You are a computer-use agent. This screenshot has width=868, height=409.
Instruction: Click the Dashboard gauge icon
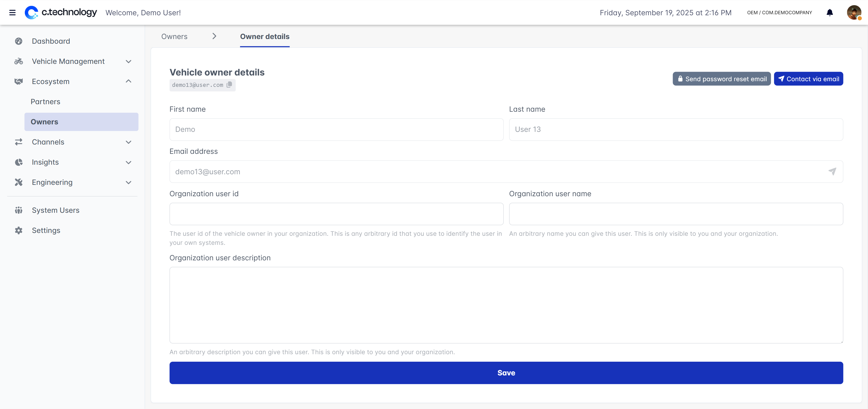click(x=19, y=41)
